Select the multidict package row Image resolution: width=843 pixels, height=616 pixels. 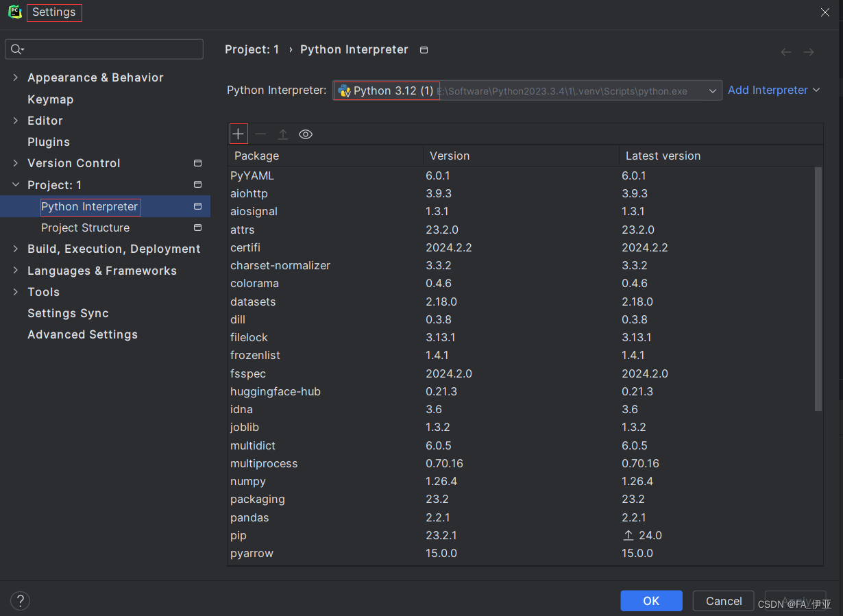521,445
